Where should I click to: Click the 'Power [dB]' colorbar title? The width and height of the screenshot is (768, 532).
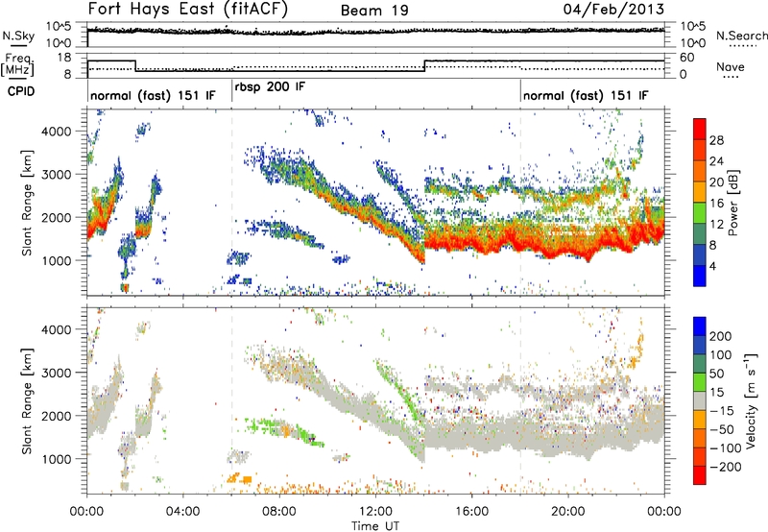(x=732, y=203)
